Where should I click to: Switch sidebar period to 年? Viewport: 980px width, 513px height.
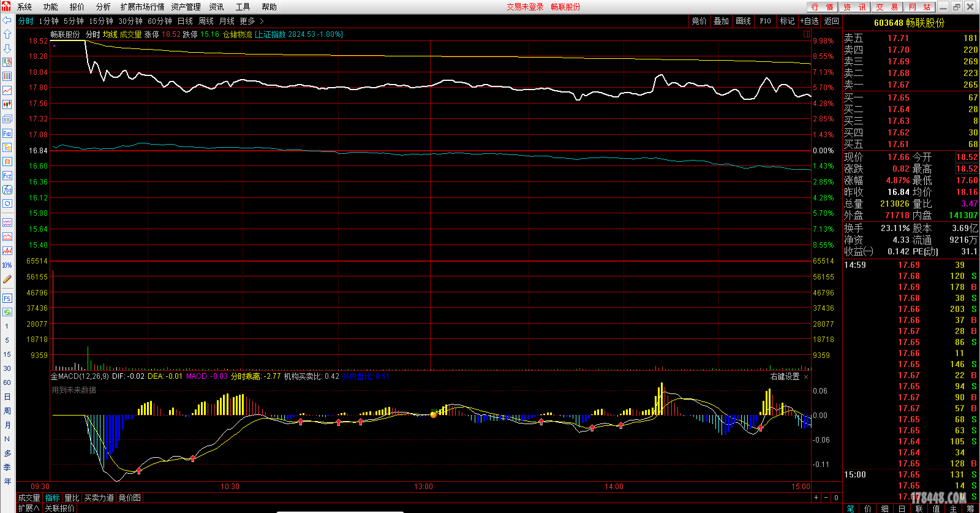click(x=7, y=481)
